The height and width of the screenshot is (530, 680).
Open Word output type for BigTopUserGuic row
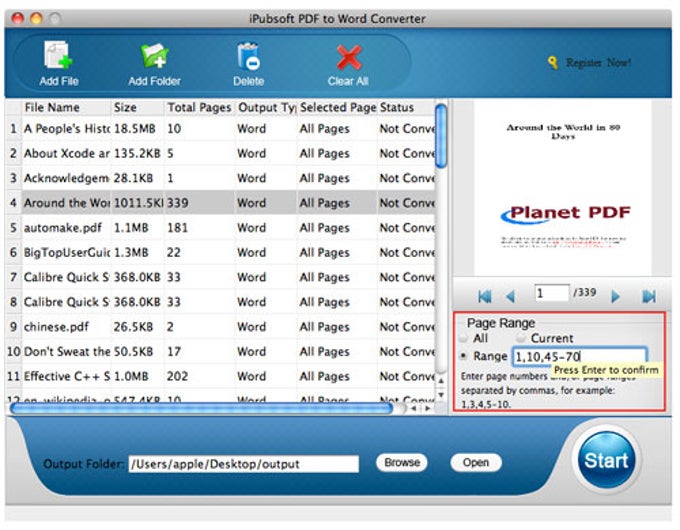(266, 252)
